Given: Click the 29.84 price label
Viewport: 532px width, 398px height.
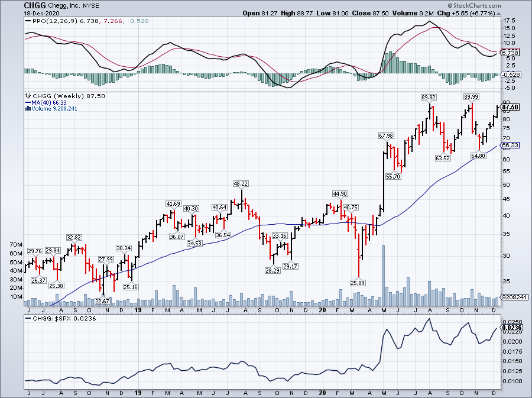Looking at the screenshot, I should pyautogui.click(x=53, y=251).
